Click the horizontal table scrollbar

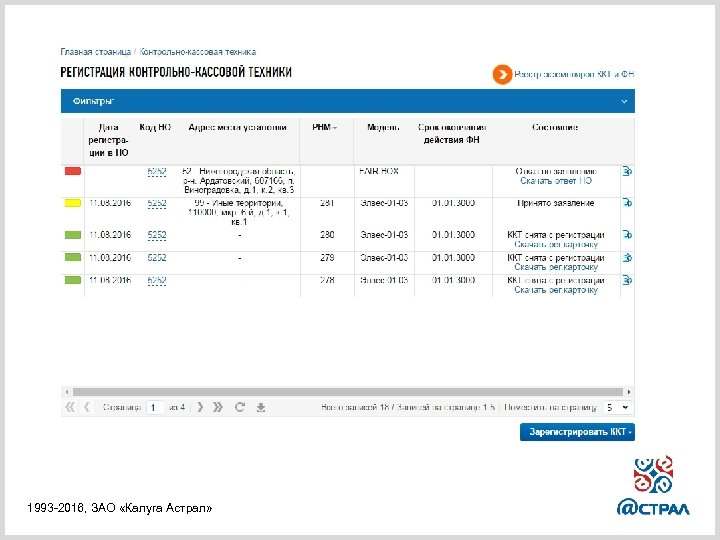348,392
